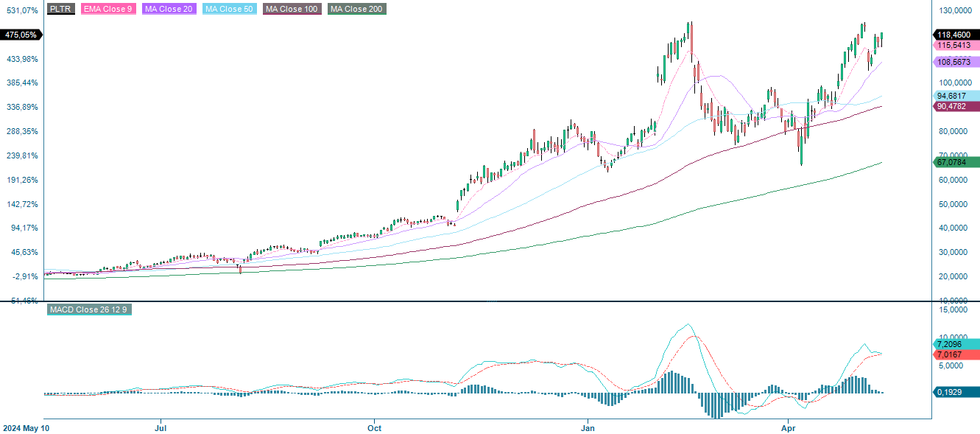Click the 118,4600 current price tag
Screen dimensions: 980x434
[x=956, y=35]
